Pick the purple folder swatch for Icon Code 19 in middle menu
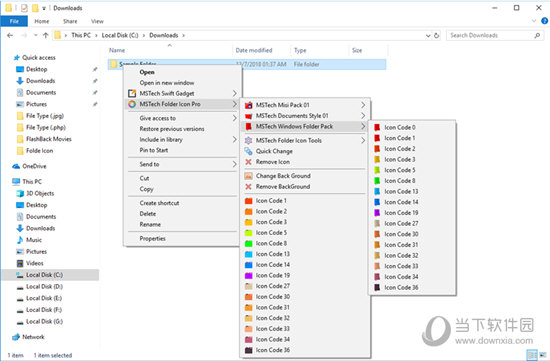This screenshot has height=361, width=550. (248, 275)
